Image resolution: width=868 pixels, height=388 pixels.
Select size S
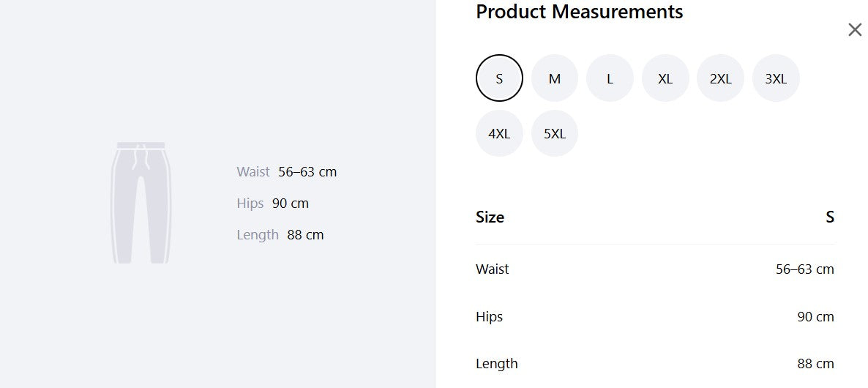click(x=499, y=78)
